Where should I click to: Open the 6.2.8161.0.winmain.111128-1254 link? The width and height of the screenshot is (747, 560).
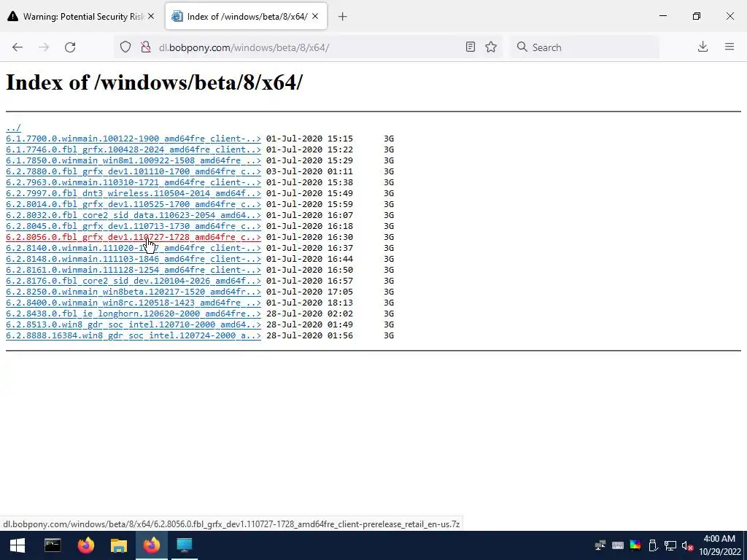[133, 270]
